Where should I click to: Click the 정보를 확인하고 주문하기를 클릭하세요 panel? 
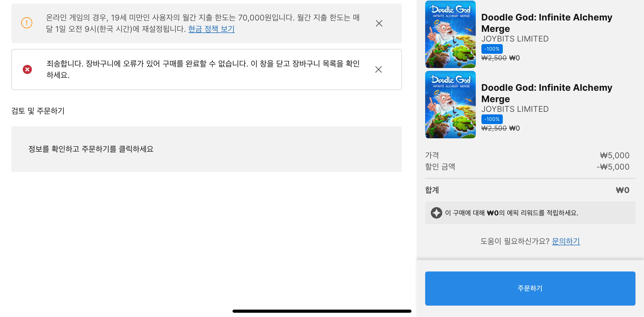tap(207, 149)
